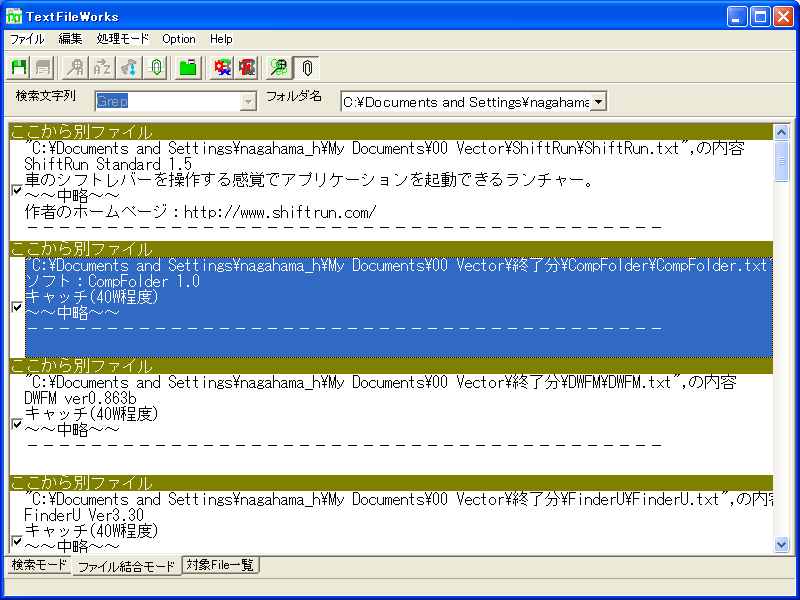This screenshot has width=800, height=600.
Task: Click キャッチ(40W程度) under FinderU Ver3.30
Action: (92, 531)
